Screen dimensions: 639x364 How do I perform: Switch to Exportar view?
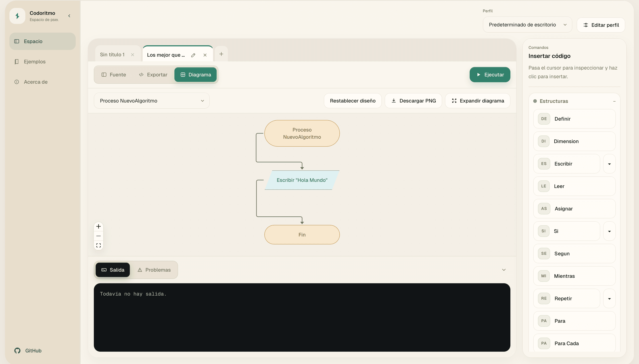(153, 75)
